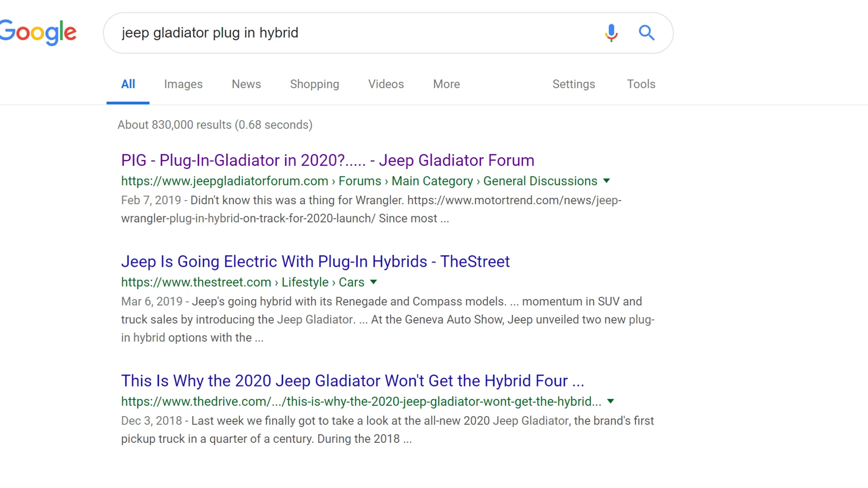The image size is (868, 488).
Task: Expand dropdown arrow beside General Discussions breadcrumb
Action: pos(606,181)
